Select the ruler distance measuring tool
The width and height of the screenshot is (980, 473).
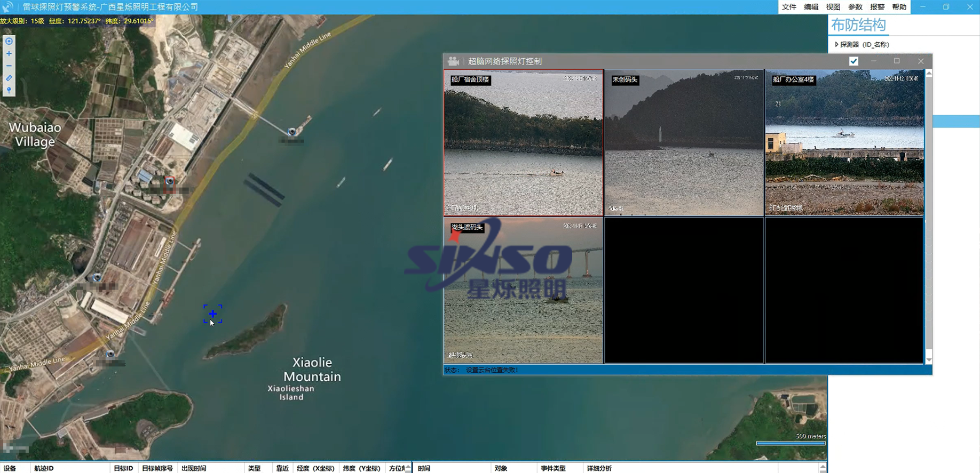click(x=9, y=78)
